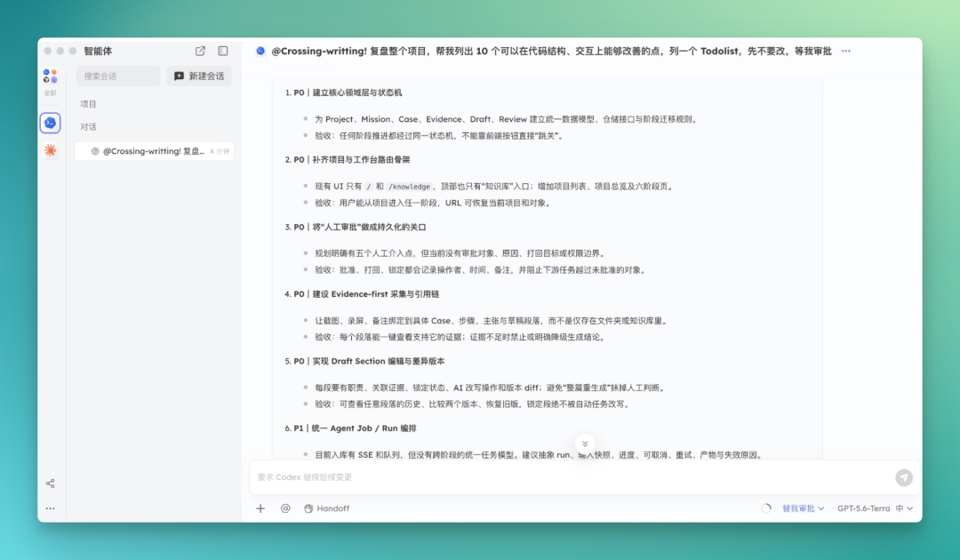Open the pop-out window icon beside 智能体
This screenshot has height=560, width=960.
point(200,51)
